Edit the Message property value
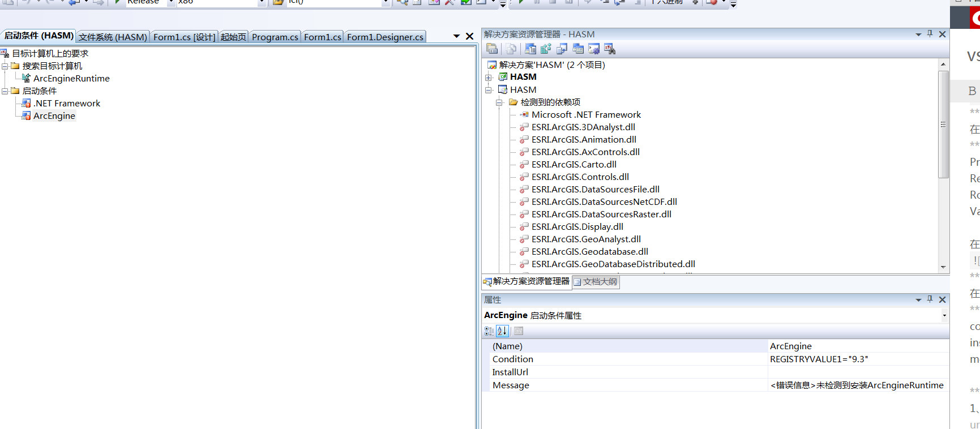This screenshot has height=429, width=980. [858, 385]
